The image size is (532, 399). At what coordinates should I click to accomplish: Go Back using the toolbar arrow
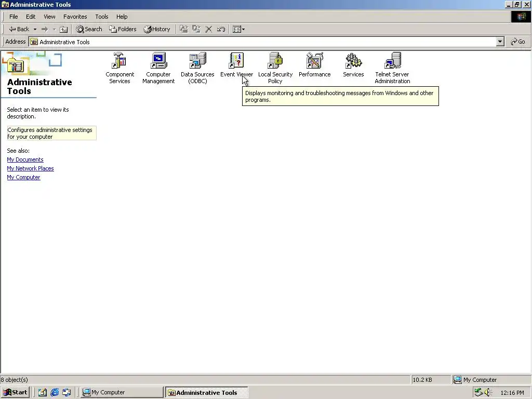(x=19, y=29)
